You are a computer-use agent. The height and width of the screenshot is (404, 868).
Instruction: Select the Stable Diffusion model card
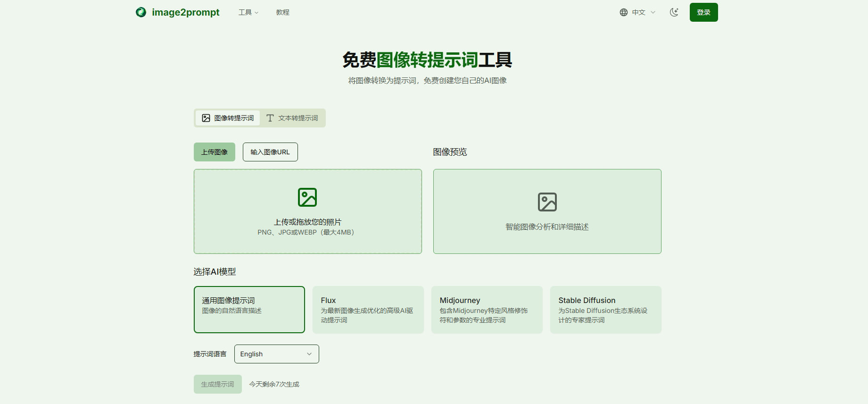606,310
